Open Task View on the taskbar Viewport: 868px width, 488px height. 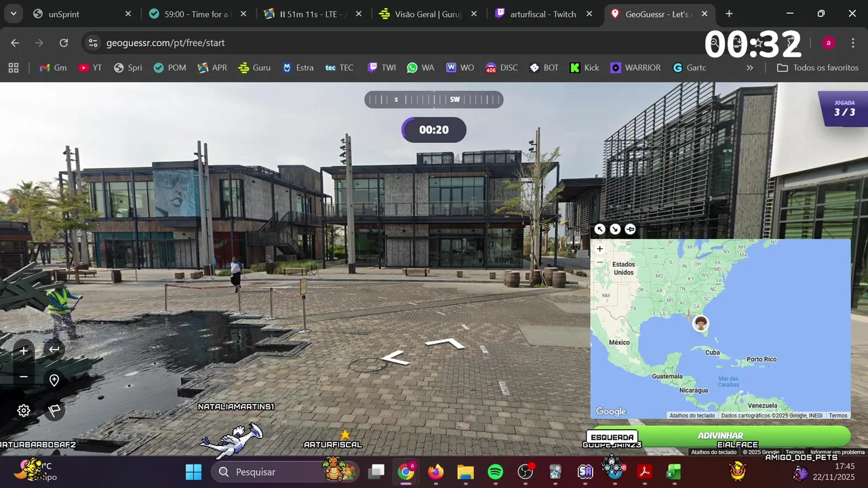point(376,472)
